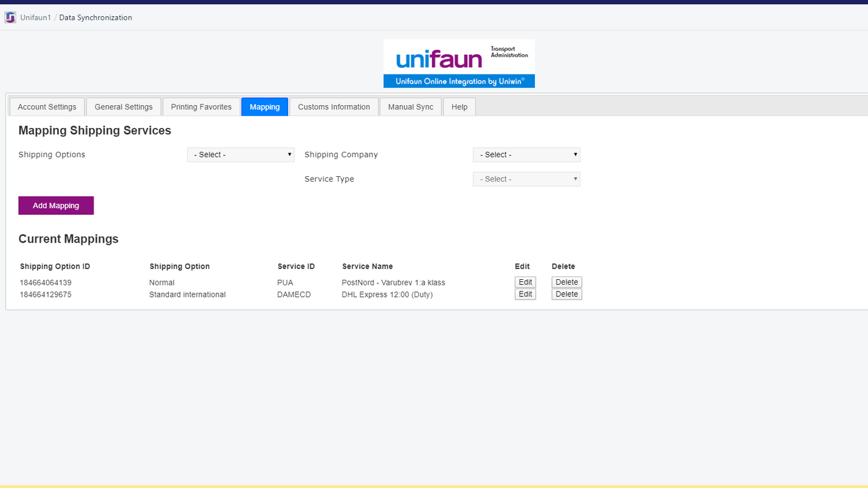The image size is (868, 488).
Task: Expand the Shipping Company dropdown
Action: pyautogui.click(x=526, y=155)
